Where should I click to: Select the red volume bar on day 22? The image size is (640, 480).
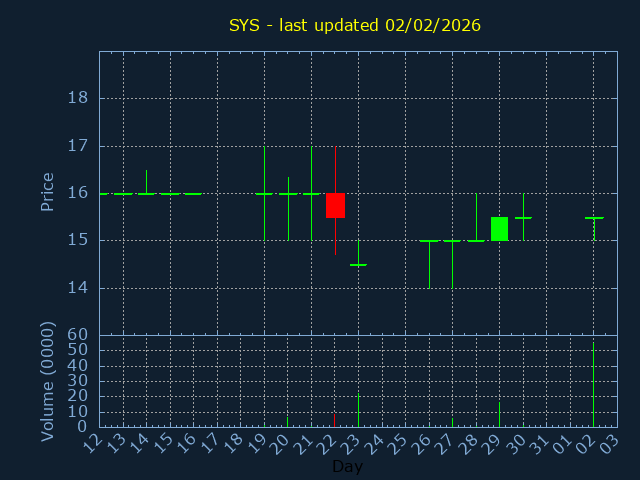tap(335, 420)
